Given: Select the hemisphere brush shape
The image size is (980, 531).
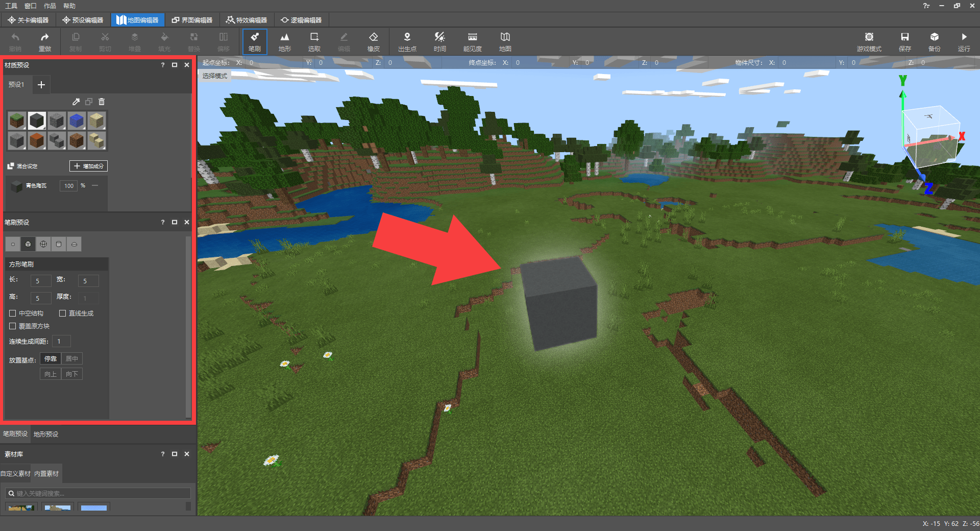Looking at the screenshot, I should (74, 244).
